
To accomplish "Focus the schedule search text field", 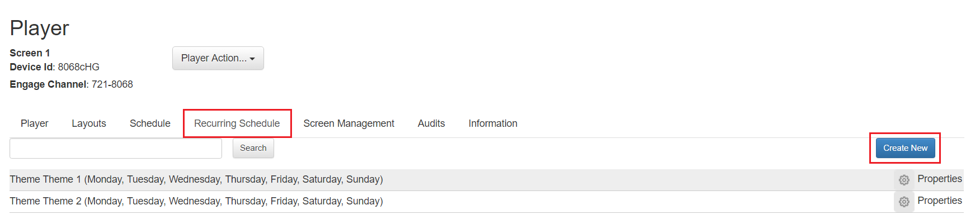I will (x=116, y=149).
